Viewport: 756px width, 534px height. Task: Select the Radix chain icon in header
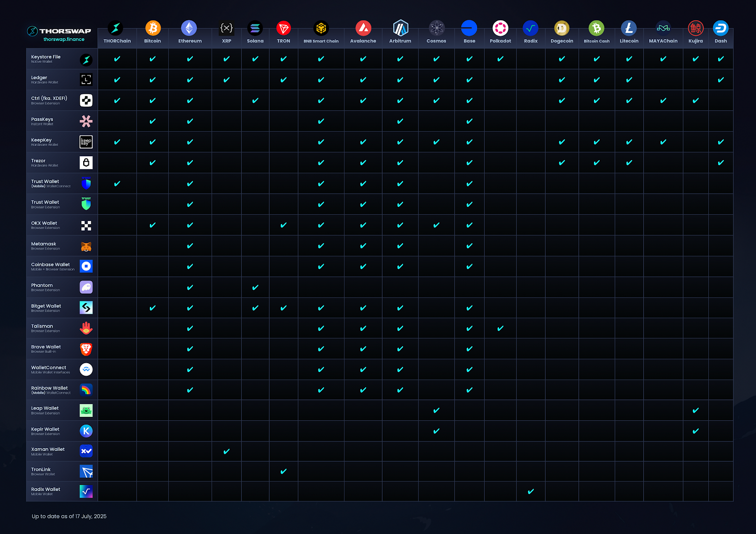531,28
